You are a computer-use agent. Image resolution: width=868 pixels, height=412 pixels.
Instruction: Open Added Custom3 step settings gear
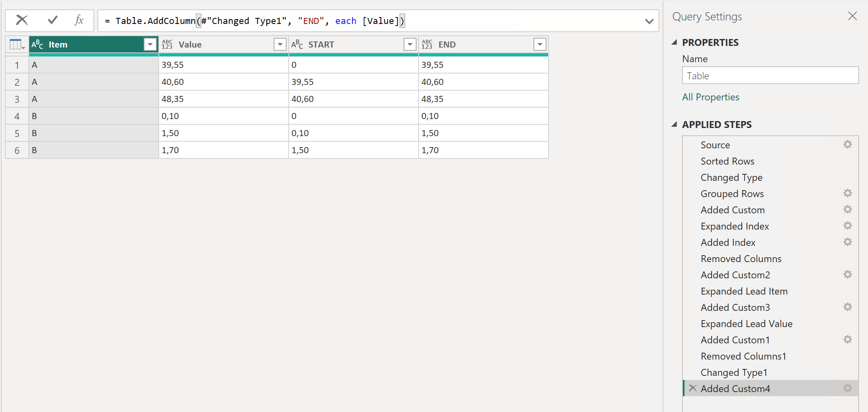tap(848, 307)
